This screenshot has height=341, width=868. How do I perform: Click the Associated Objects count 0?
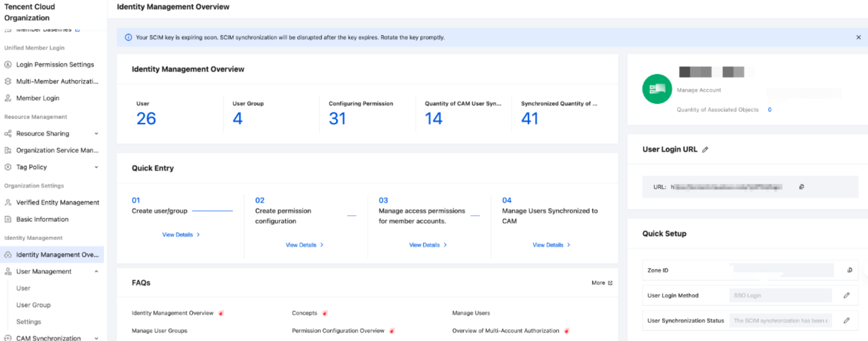point(770,109)
